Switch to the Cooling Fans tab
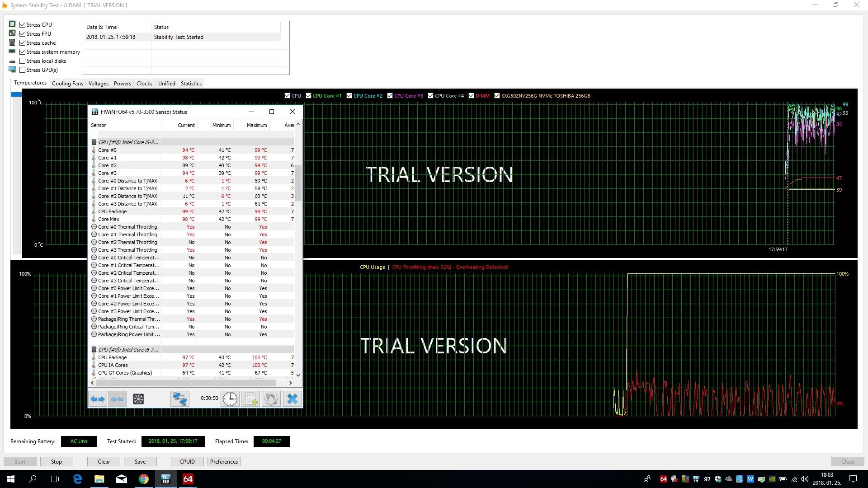The image size is (868, 488). tap(67, 84)
